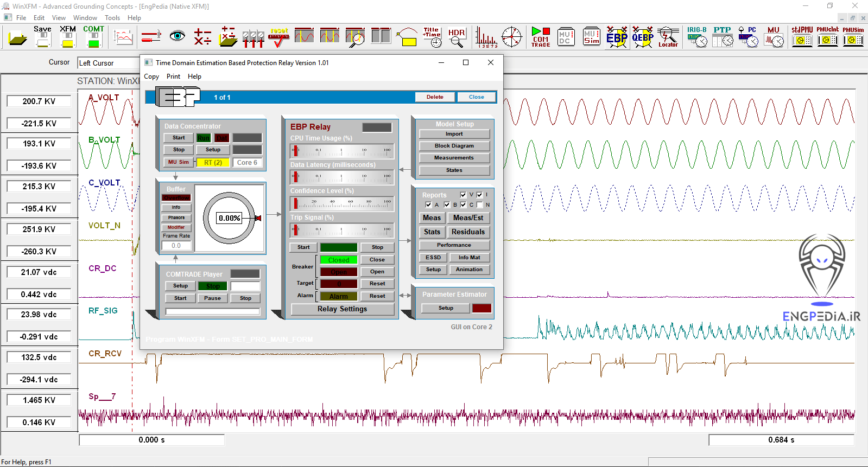The image size is (868, 467).
Task: Toggle the phase A checkbox in Reports
Action: click(428, 204)
